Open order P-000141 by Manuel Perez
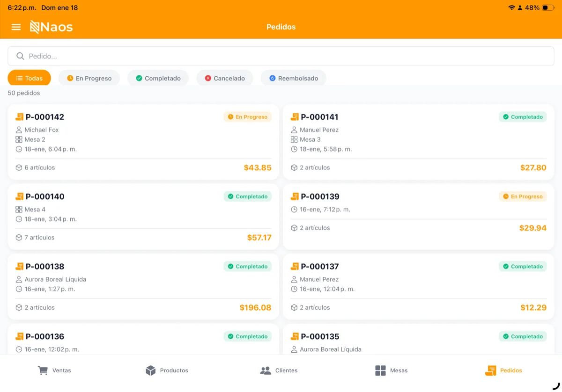Image resolution: width=562 pixels, height=392 pixels. (418, 142)
